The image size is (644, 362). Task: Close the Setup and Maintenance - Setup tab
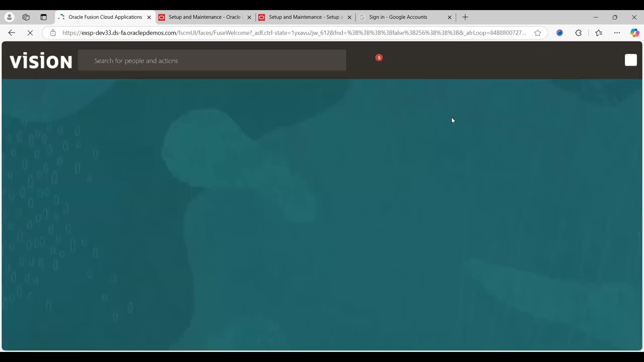pos(349,17)
